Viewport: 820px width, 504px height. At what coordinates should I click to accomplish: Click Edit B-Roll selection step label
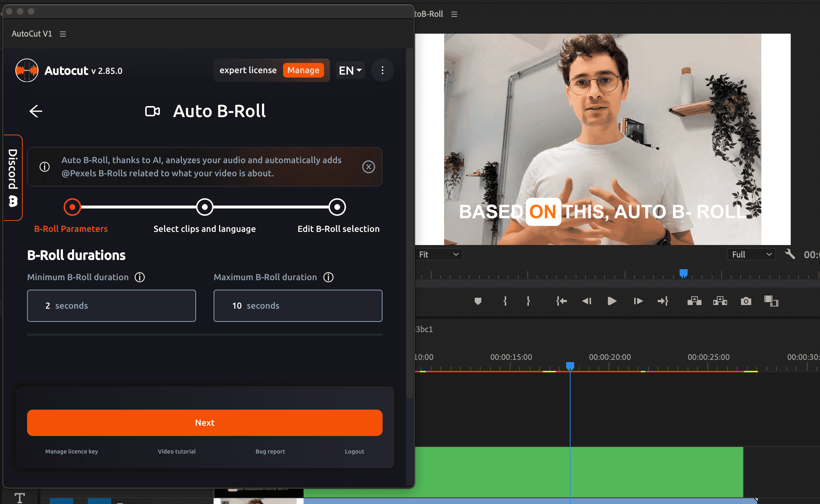pyautogui.click(x=339, y=229)
